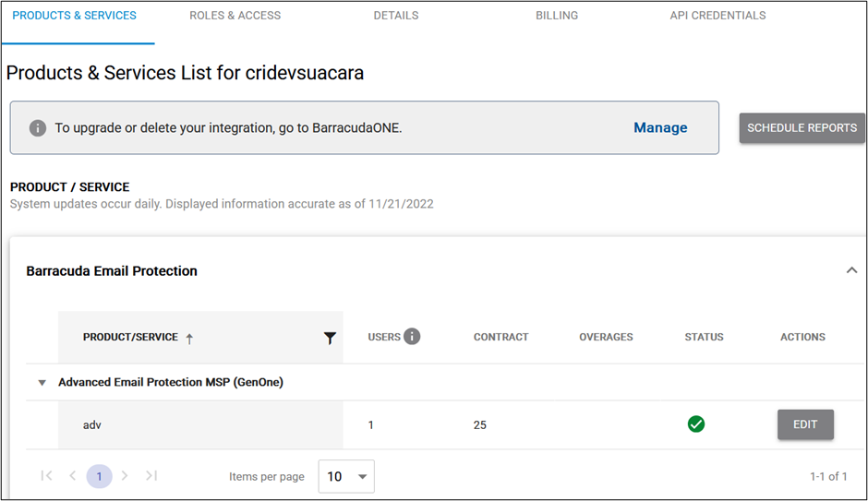Go to the next page arrow

[x=125, y=476]
